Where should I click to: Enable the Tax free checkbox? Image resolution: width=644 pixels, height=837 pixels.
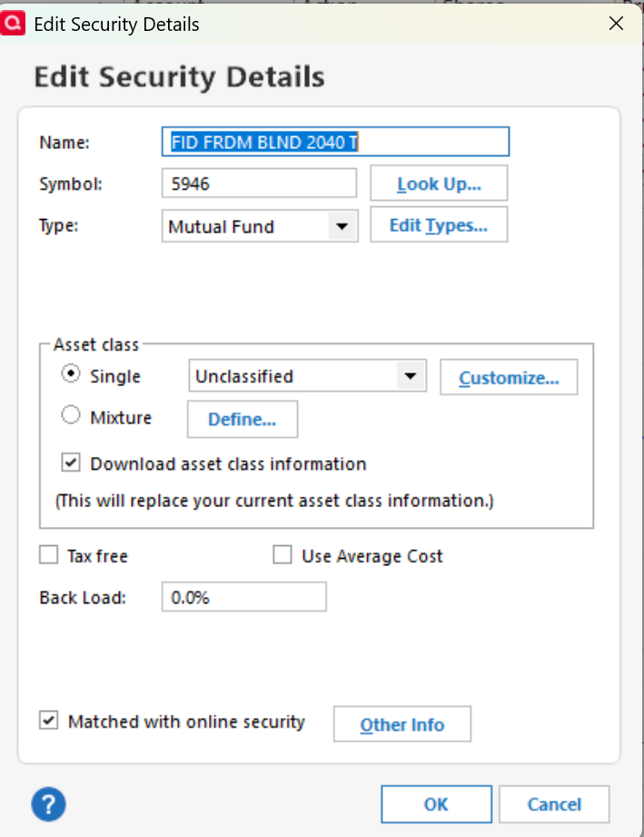click(48, 554)
